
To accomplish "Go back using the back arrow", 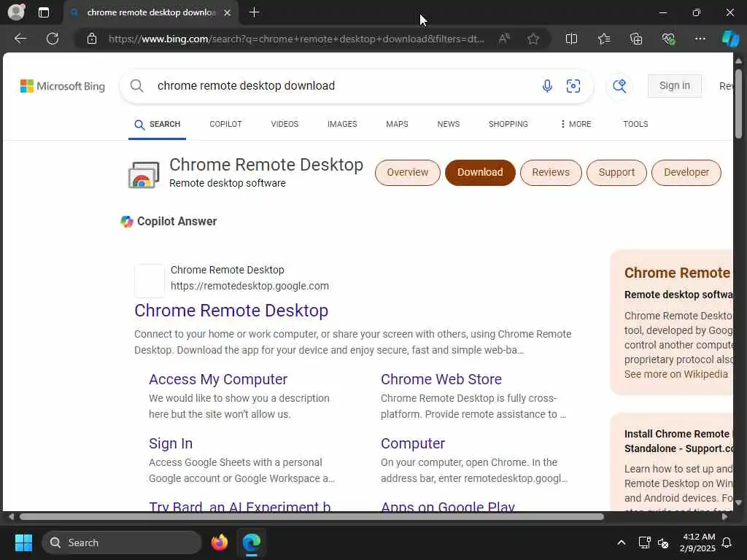I will pos(20,39).
